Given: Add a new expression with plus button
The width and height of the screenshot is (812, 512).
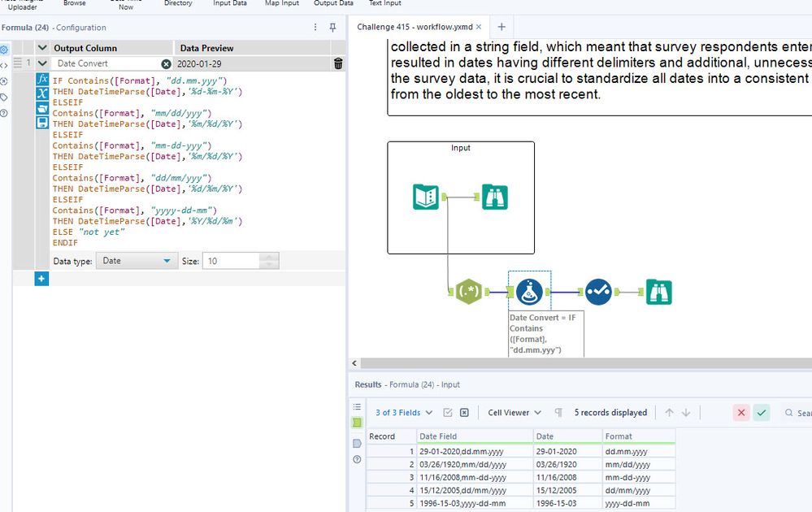Looking at the screenshot, I should point(41,279).
